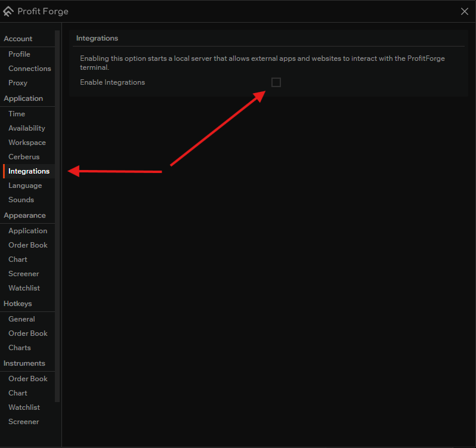Open the Profile settings page

coord(19,54)
